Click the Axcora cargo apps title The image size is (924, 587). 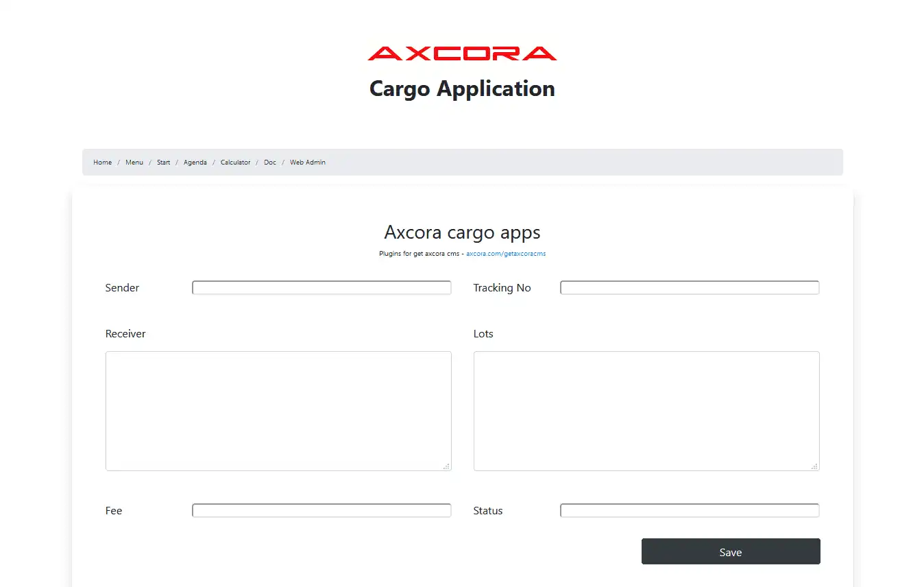[x=462, y=232]
